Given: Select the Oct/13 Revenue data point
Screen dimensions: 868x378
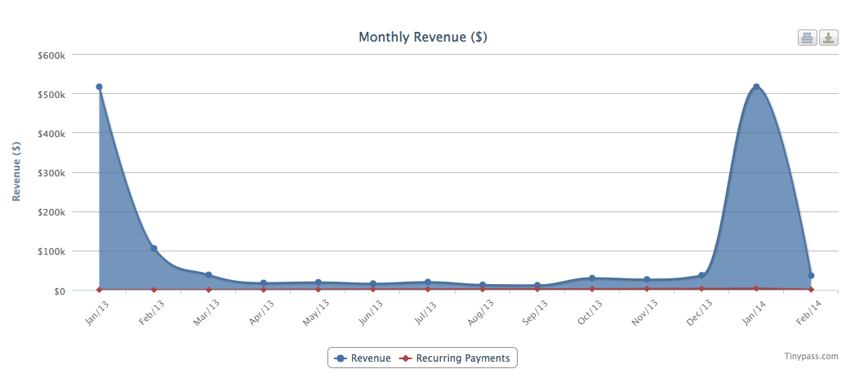Looking at the screenshot, I should click(592, 278).
